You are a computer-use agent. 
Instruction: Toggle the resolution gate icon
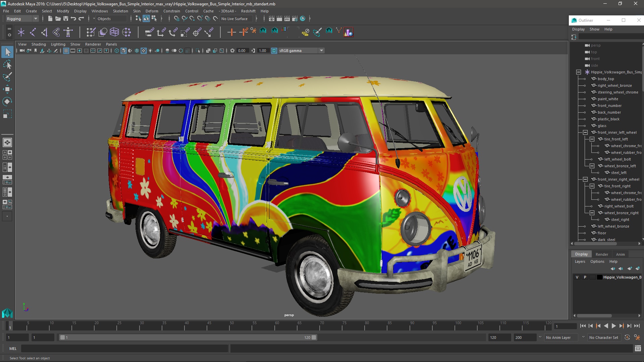coord(79,51)
